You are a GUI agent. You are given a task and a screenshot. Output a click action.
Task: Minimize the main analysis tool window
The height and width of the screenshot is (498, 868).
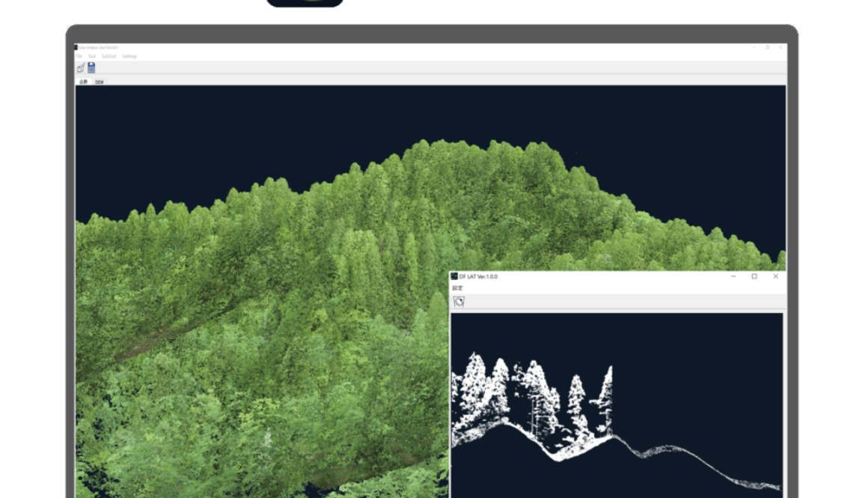point(754,47)
